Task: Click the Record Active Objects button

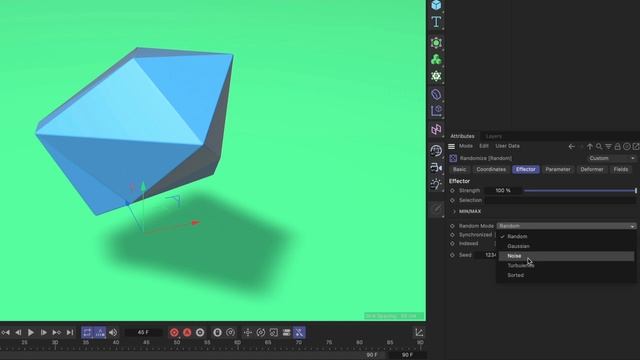Action: [x=174, y=333]
